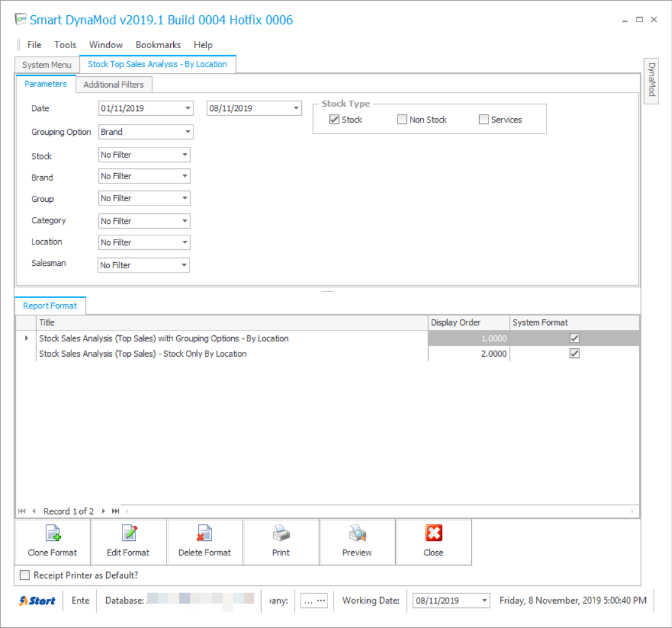Click Display Order value 2.0000
Viewport: 672px width, 628px height.
[x=494, y=354]
